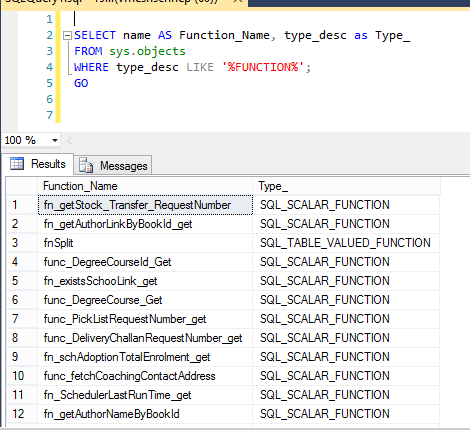Click the LIKE operator in line 4
The width and height of the screenshot is (470, 430).
[200, 67]
